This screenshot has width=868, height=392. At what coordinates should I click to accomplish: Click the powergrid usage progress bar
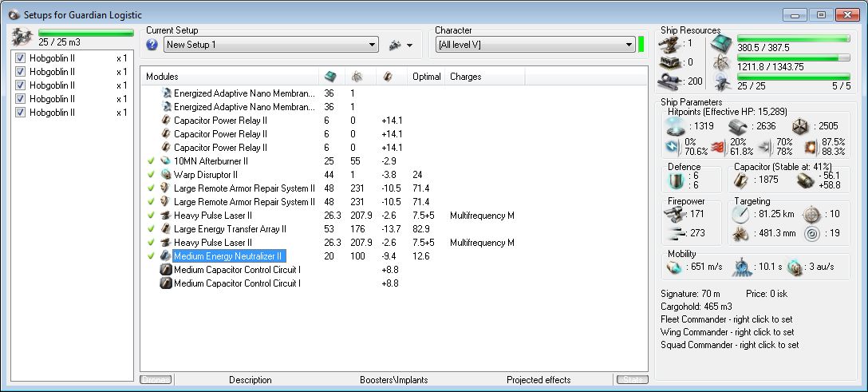click(x=794, y=57)
